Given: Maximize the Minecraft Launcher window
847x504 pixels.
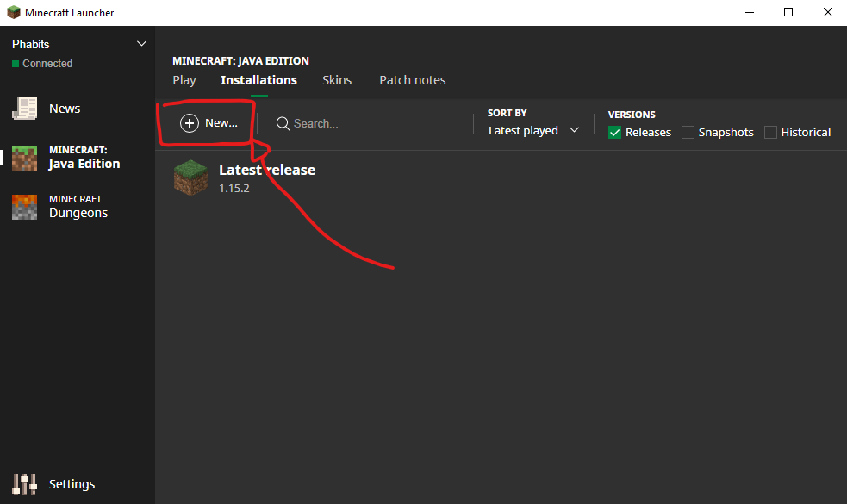Looking at the screenshot, I should 788,12.
